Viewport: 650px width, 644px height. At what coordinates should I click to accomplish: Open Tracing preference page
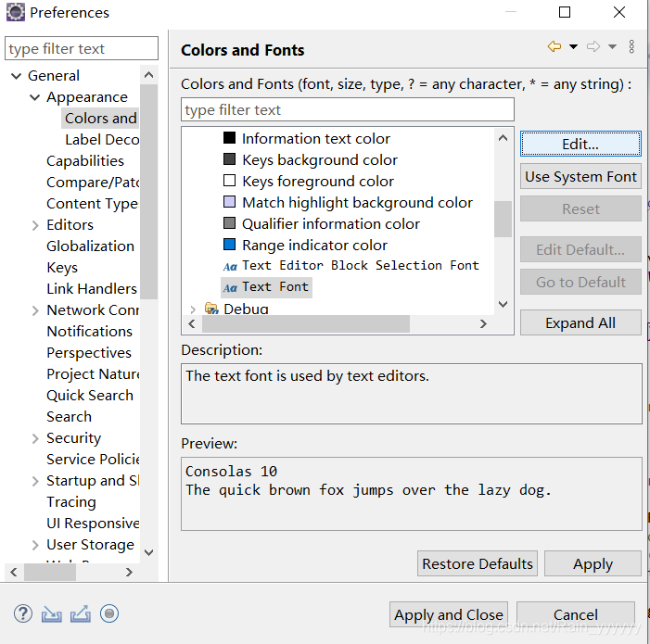coord(70,502)
